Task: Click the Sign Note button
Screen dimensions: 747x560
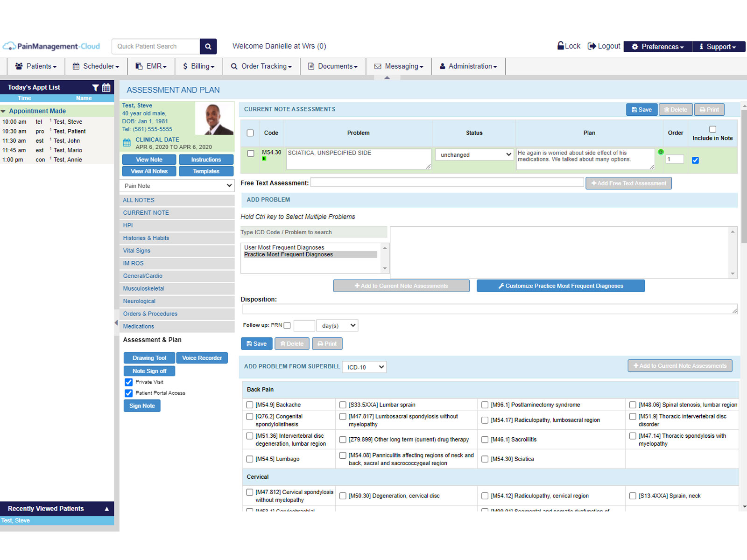Action: coord(142,406)
